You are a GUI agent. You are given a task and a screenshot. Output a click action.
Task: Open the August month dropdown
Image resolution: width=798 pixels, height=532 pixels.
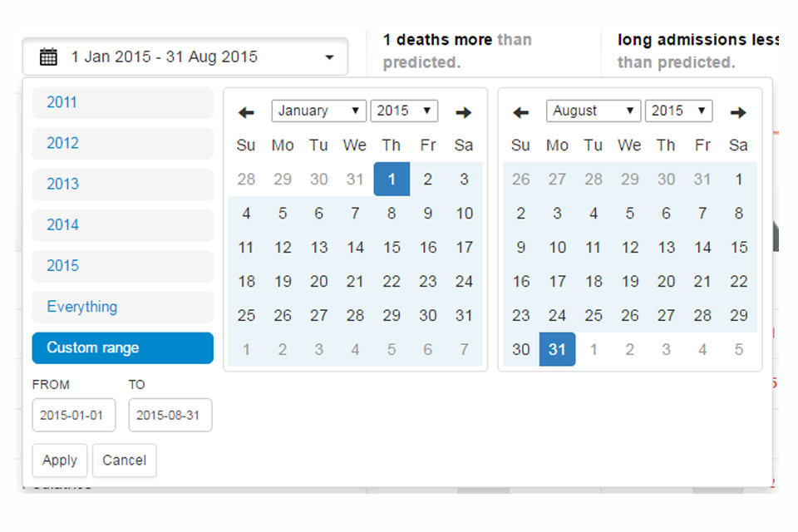click(594, 111)
